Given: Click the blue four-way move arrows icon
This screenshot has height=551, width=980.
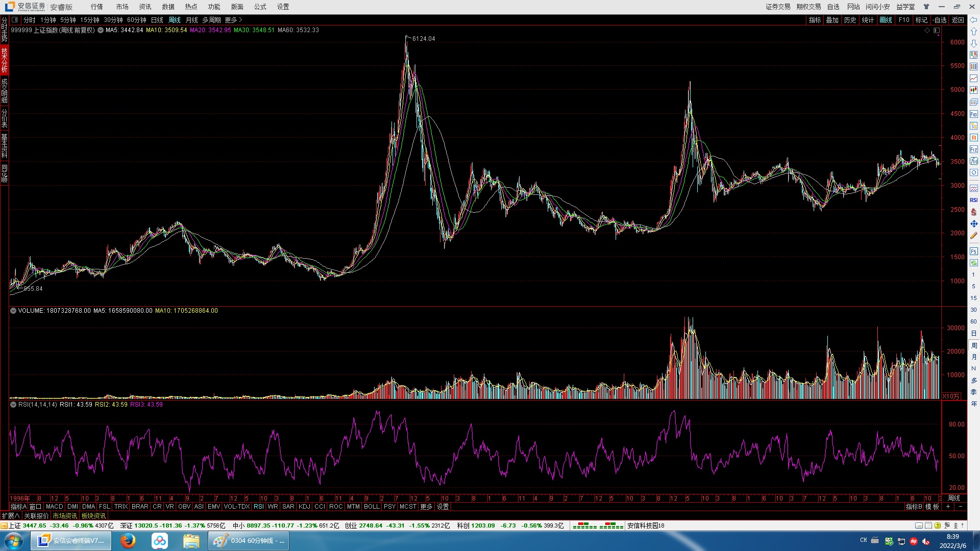Looking at the screenshot, I should pos(973,224).
